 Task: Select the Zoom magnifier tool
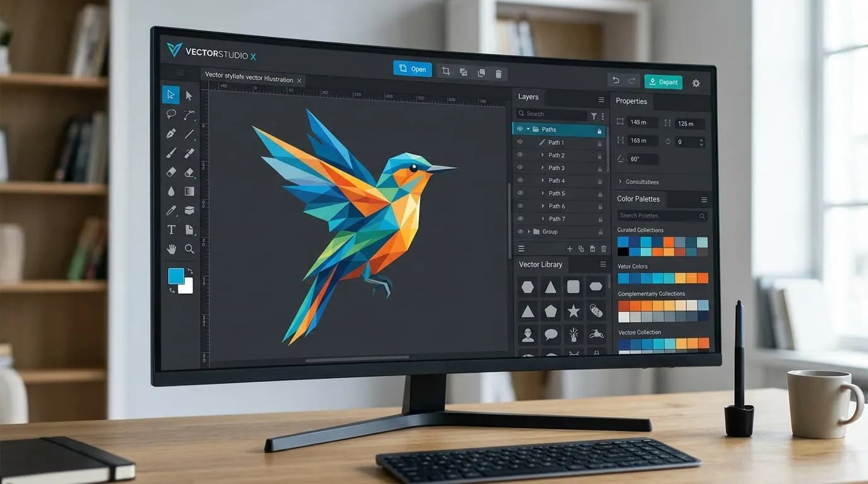pos(189,250)
